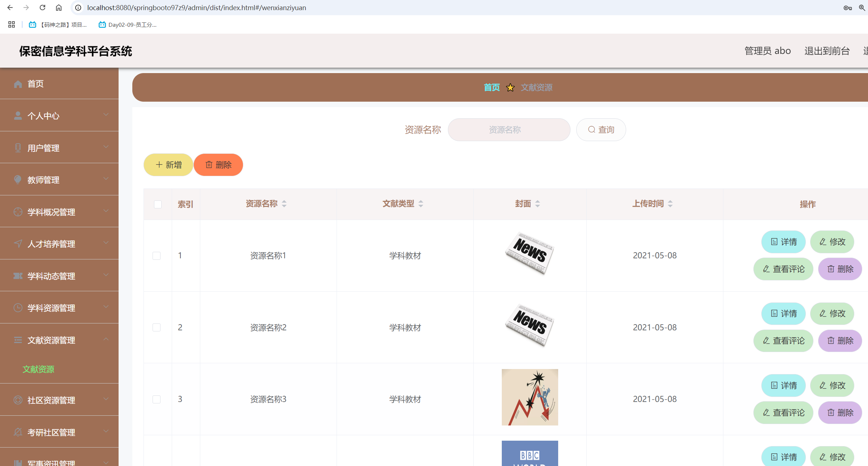This screenshot has height=466, width=868.
Task: Check the checkbox for row 资源名称3
Action: (x=157, y=399)
